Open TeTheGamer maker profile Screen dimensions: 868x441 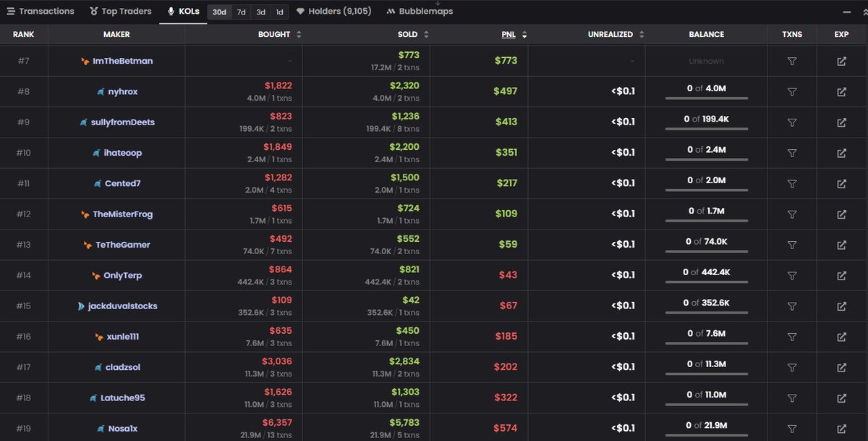116,245
